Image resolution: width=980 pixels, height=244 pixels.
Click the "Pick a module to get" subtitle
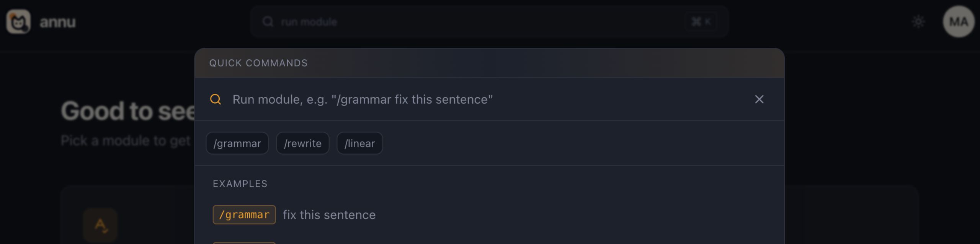click(126, 141)
